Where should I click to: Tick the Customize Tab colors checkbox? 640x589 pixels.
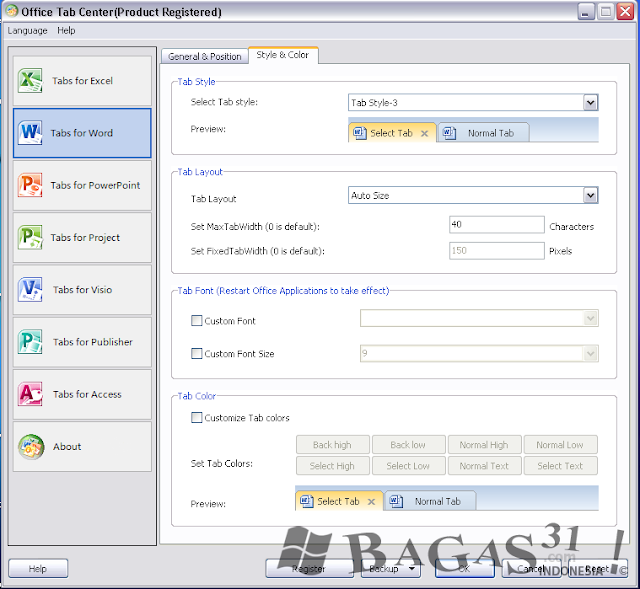coord(196,417)
